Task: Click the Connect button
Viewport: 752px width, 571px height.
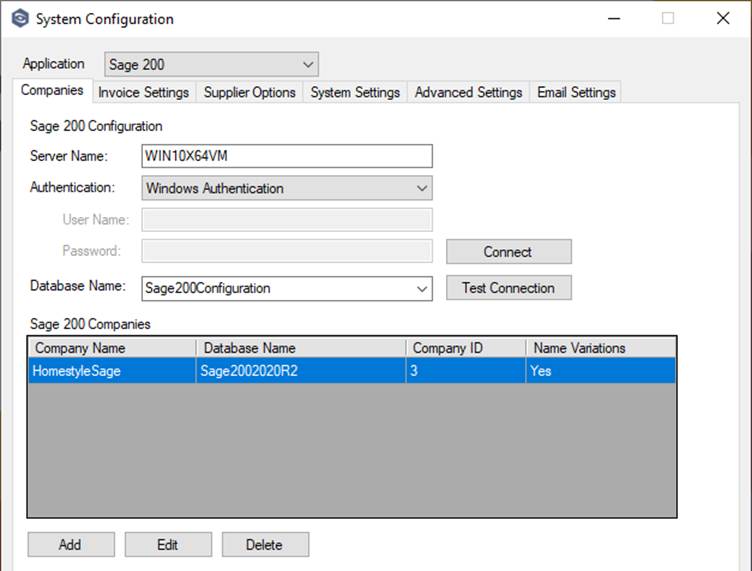Action: click(508, 252)
